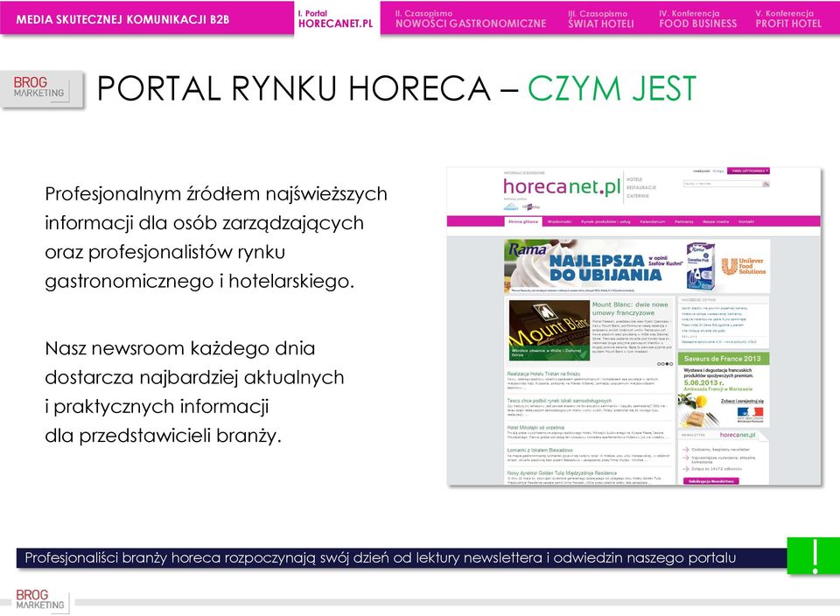Screen dimensions: 840x616
Task: Open the 'Kalendarium' menu item
Action: coord(652,221)
